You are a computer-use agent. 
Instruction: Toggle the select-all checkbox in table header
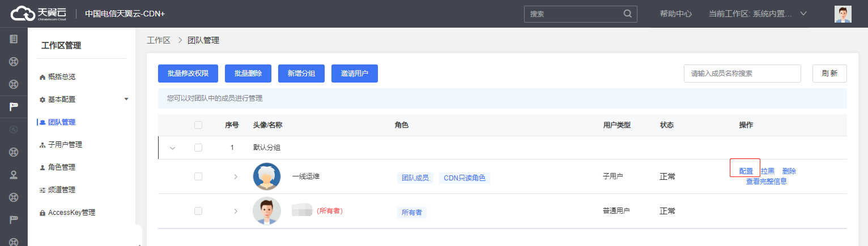(198, 125)
